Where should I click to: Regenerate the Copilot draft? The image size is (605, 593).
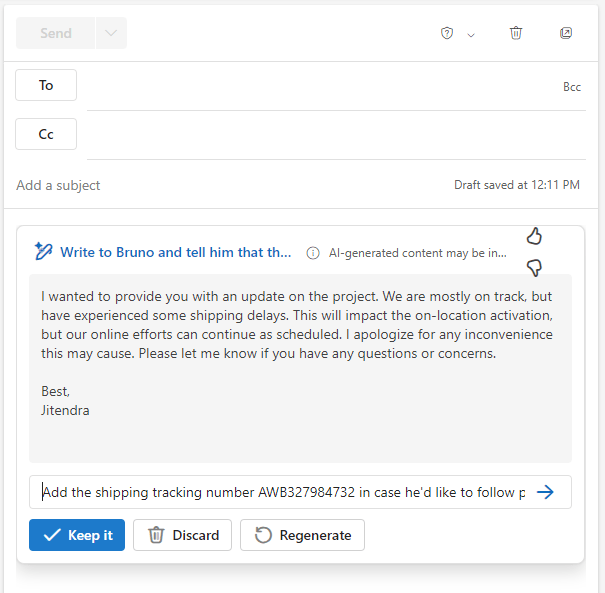coord(302,535)
